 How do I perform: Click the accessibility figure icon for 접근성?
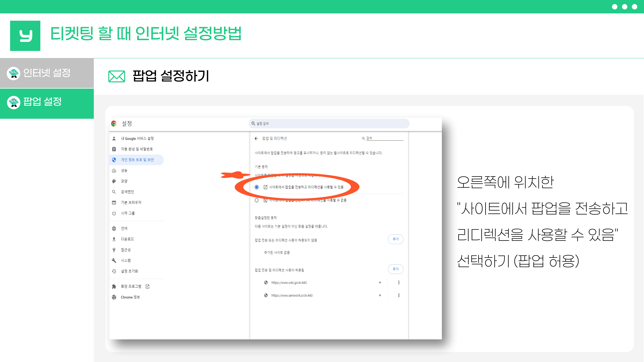click(114, 250)
